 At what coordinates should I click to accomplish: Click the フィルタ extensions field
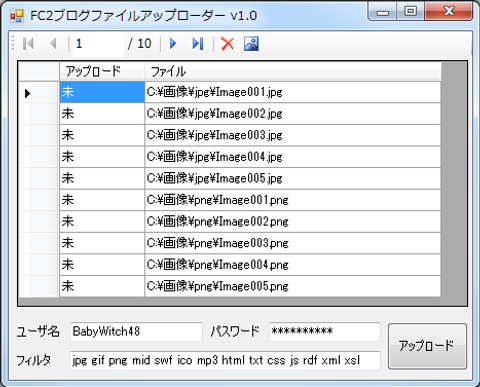tap(225, 360)
